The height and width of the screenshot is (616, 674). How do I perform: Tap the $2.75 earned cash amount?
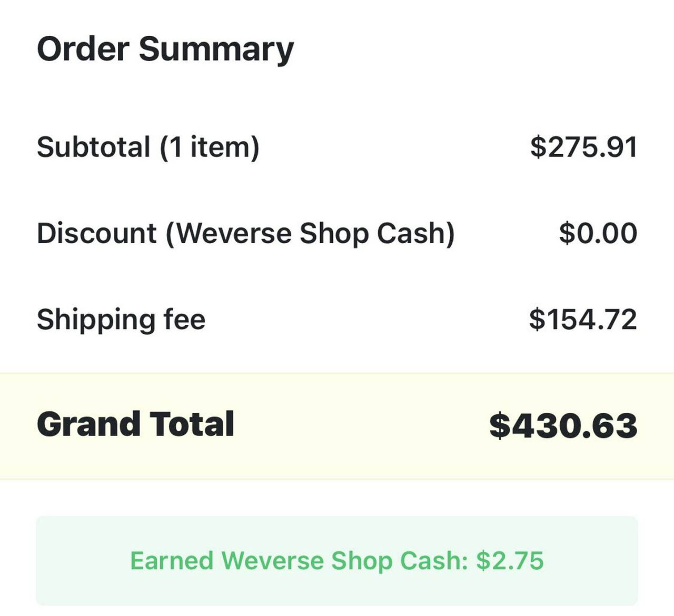[510, 561]
